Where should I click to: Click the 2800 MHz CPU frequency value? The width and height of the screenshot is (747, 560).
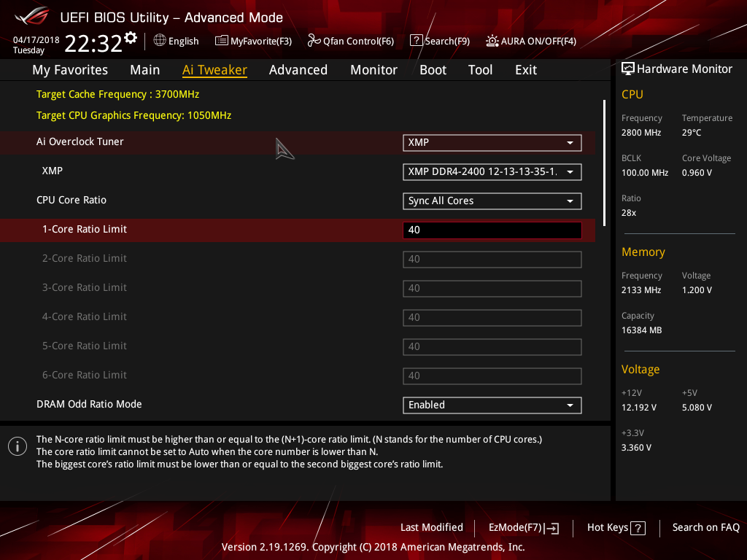click(x=641, y=133)
